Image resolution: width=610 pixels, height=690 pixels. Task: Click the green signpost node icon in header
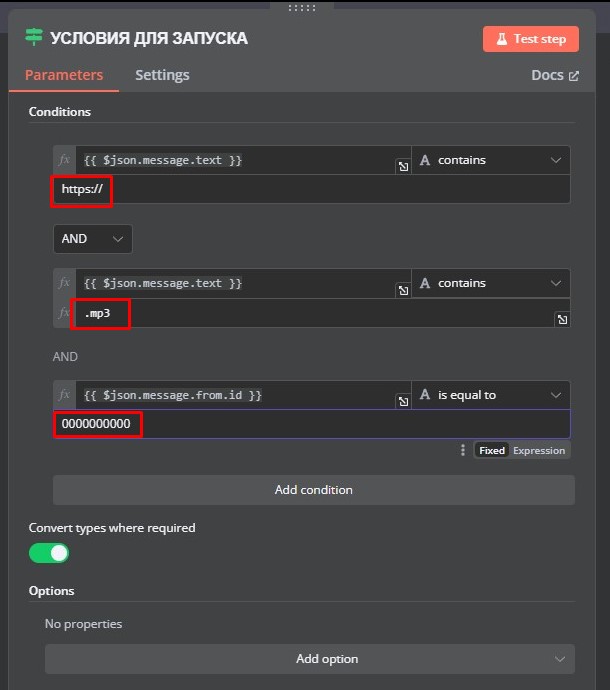pos(34,37)
